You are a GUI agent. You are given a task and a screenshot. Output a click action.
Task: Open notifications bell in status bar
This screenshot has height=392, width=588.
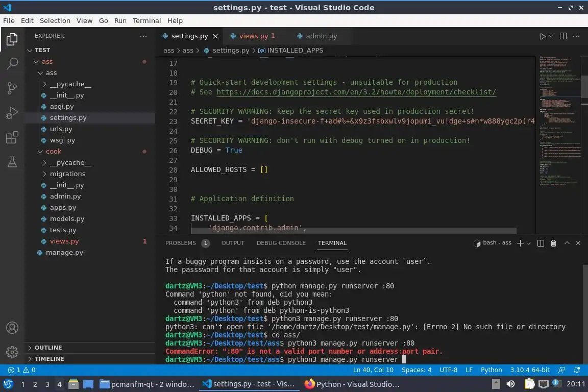577,370
